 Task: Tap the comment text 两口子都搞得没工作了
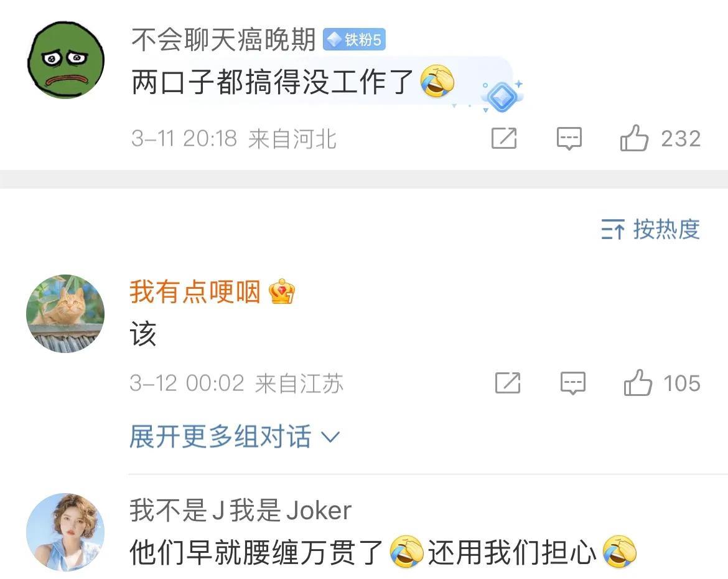pos(273,82)
